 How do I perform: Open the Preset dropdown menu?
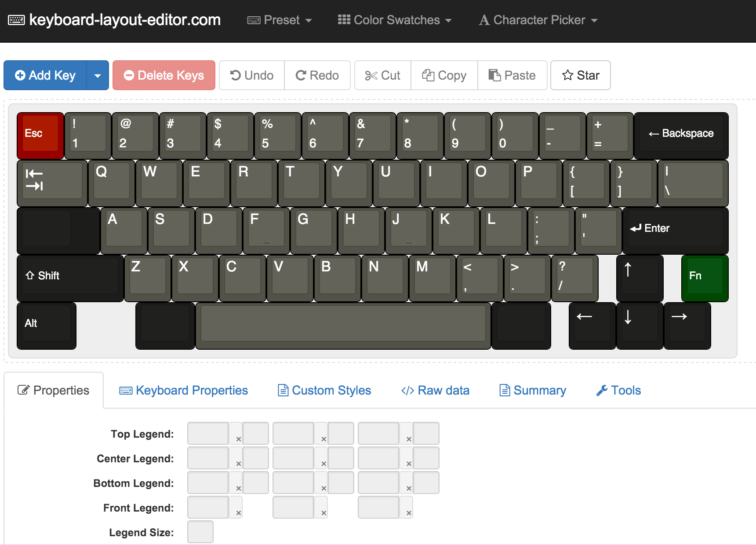click(x=280, y=20)
